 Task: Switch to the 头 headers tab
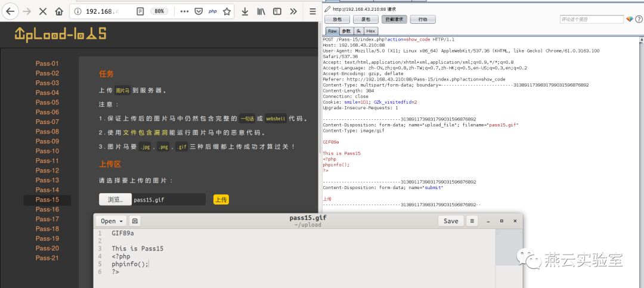[358, 31]
